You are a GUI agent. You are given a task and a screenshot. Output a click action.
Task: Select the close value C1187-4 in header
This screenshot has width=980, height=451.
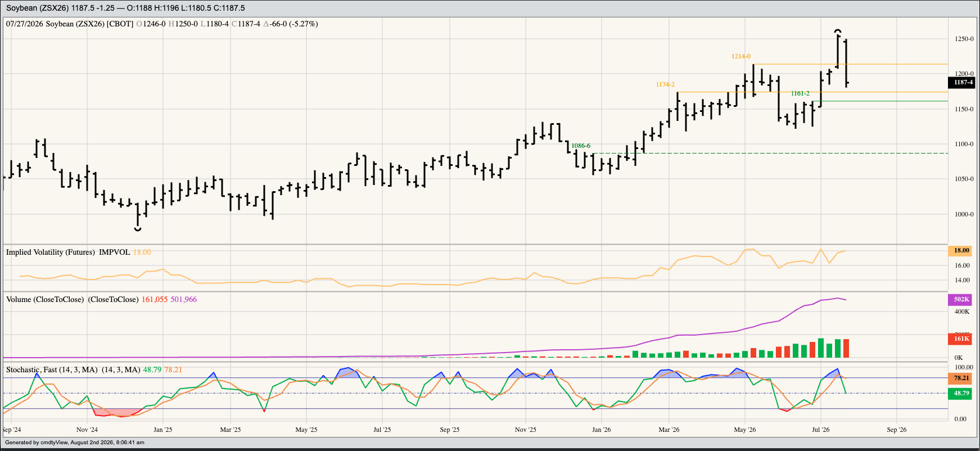pyautogui.click(x=246, y=24)
